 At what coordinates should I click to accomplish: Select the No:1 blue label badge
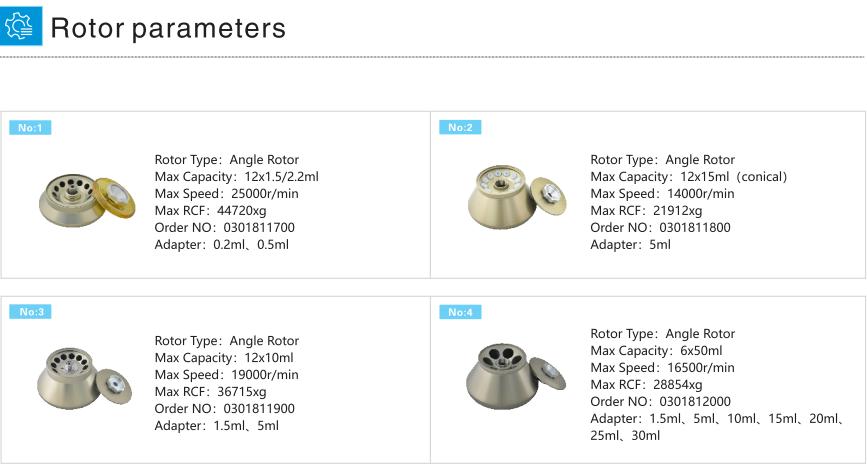pos(30,128)
